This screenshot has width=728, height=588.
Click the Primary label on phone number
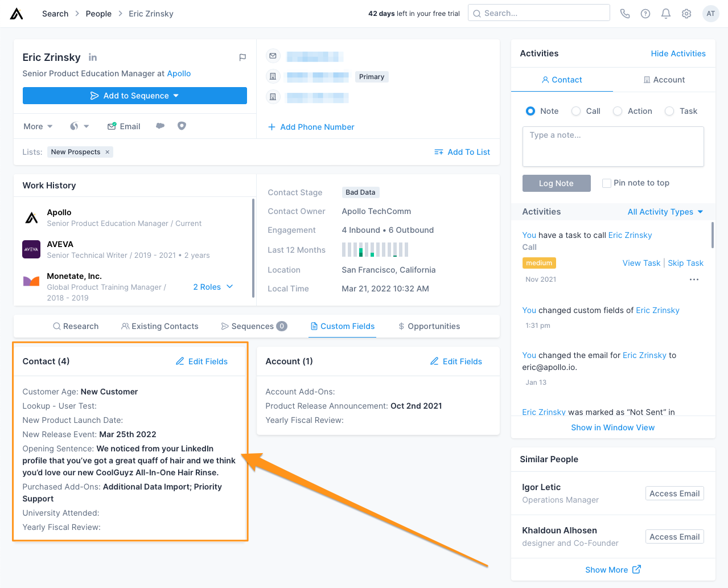coord(372,77)
